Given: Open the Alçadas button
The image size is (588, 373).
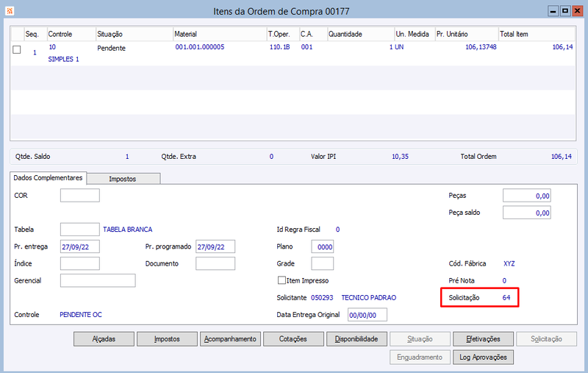Looking at the screenshot, I should tap(104, 339).
